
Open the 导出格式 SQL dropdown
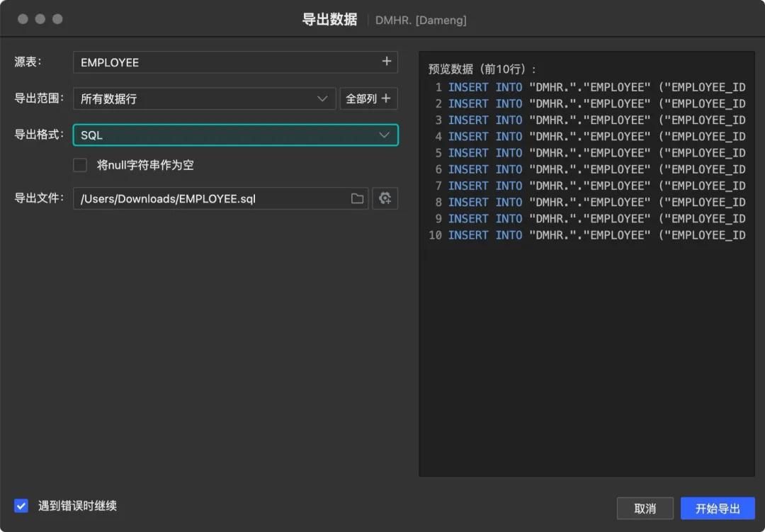click(x=236, y=135)
